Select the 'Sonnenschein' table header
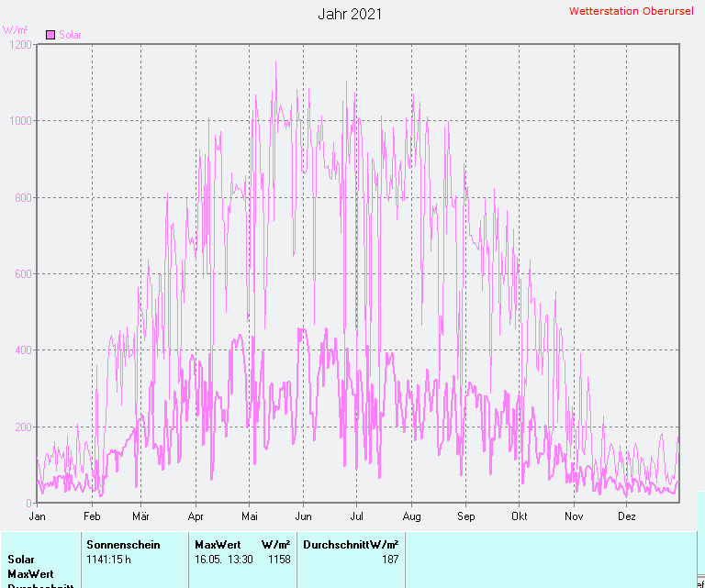705x588 pixels. coord(123,545)
